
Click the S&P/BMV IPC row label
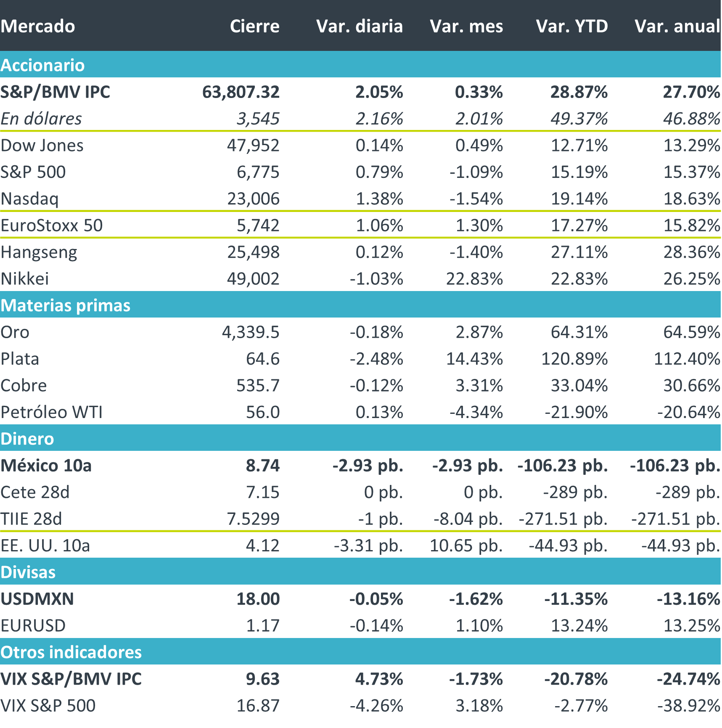pos(55,92)
